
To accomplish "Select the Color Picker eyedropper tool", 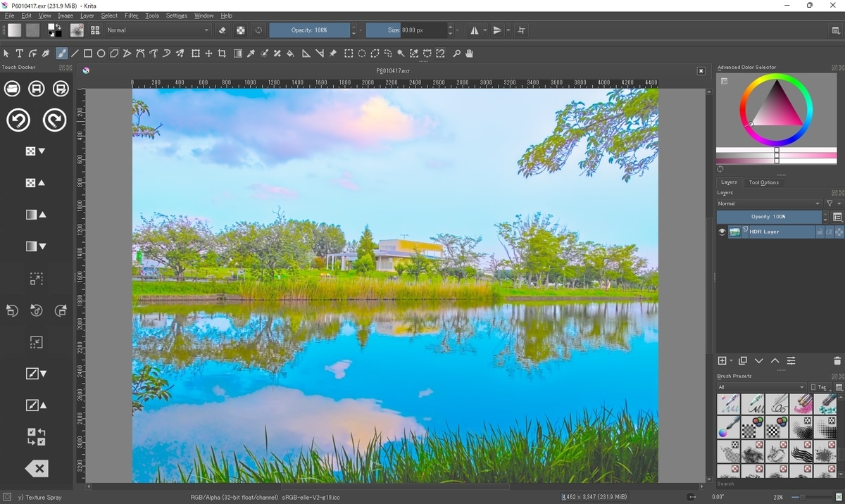I will (x=251, y=53).
